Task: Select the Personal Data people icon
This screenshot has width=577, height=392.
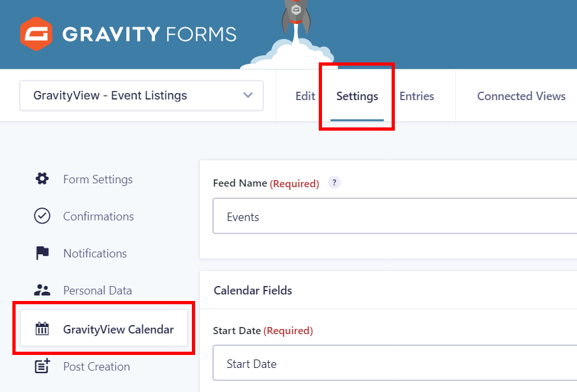Action: [42, 290]
